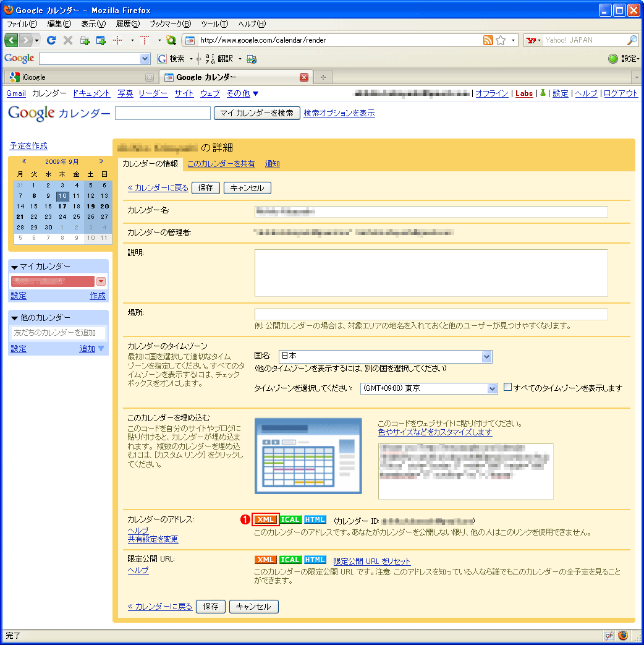Click the 説明 description text area
The height and width of the screenshot is (645, 644).
431,273
